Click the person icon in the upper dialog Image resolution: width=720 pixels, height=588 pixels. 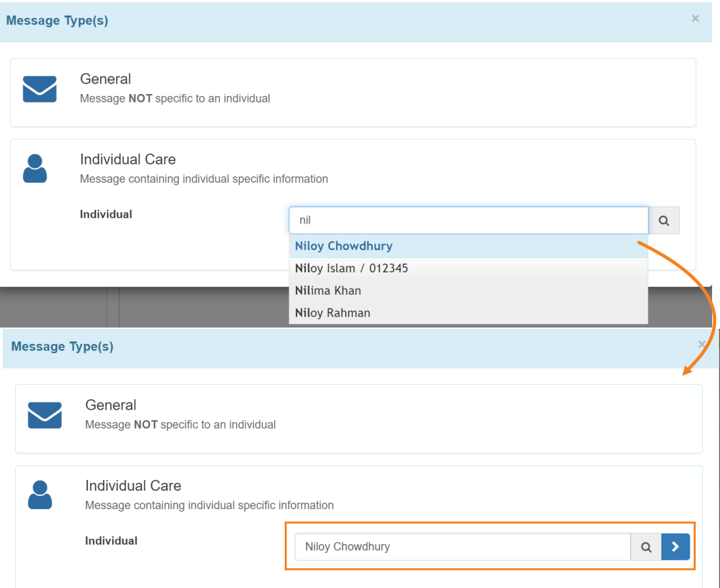coord(35,168)
